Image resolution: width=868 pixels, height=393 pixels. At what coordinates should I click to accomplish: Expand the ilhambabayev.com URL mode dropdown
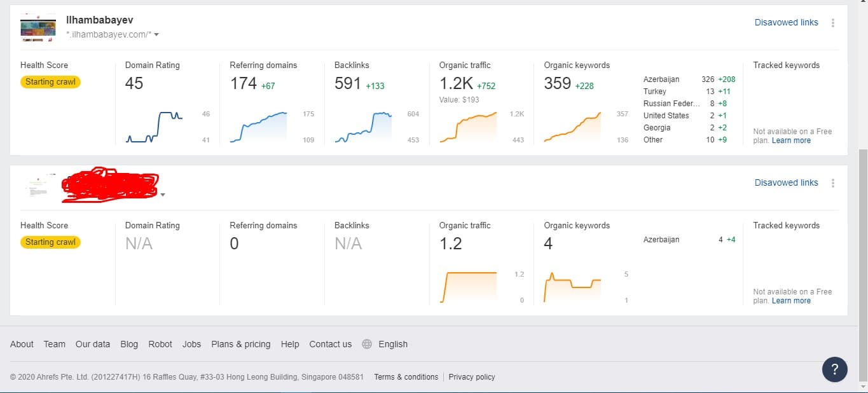(x=156, y=35)
